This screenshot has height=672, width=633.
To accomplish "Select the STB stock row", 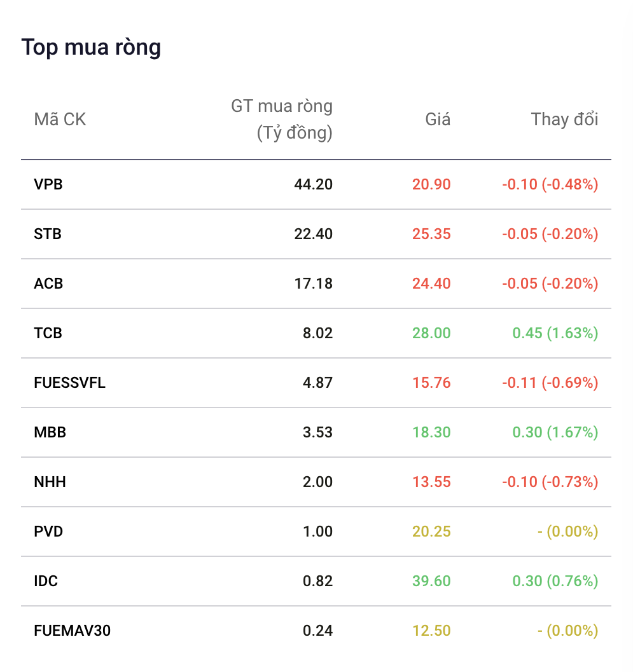I will (316, 234).
